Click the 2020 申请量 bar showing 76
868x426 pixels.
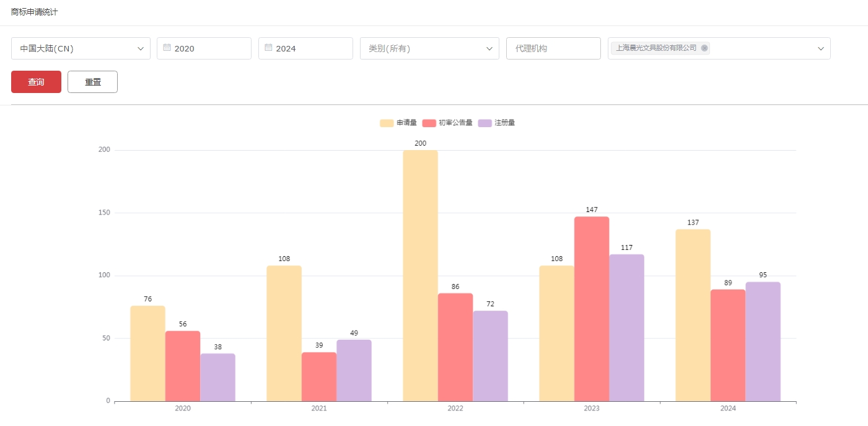147,353
